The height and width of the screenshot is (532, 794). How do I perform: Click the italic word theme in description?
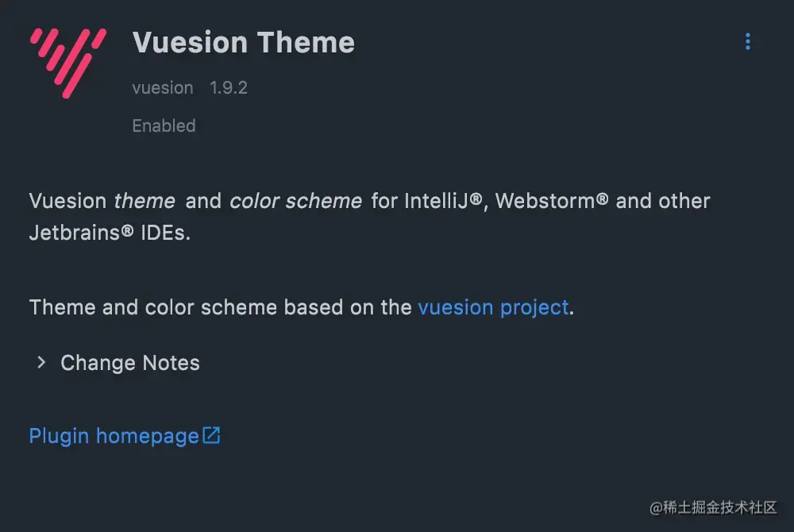[x=145, y=201]
